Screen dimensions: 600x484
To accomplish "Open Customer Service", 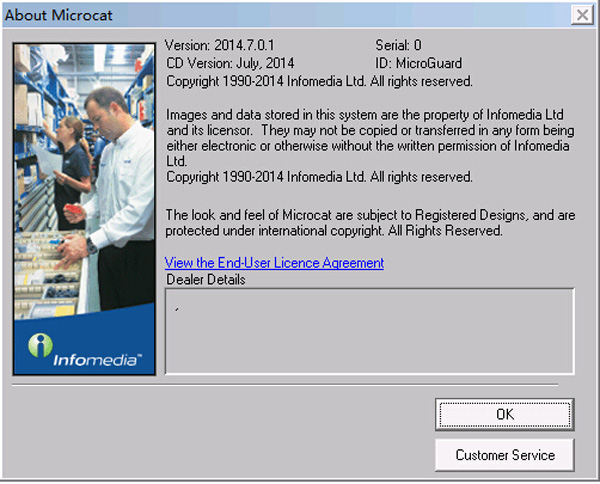I will pyautogui.click(x=504, y=455).
